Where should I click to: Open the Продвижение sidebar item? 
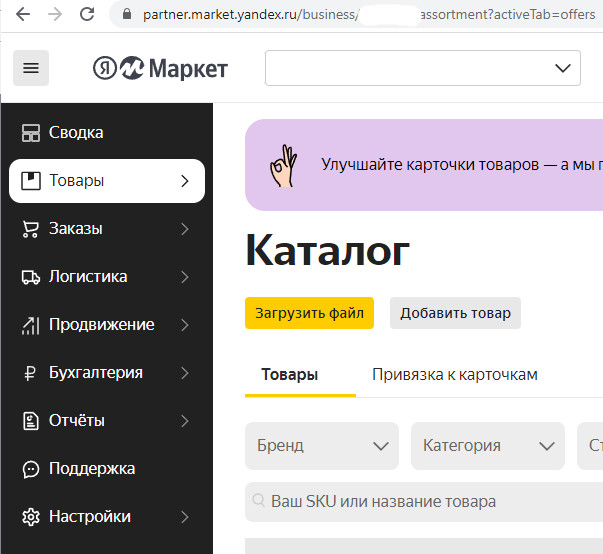click(x=107, y=325)
